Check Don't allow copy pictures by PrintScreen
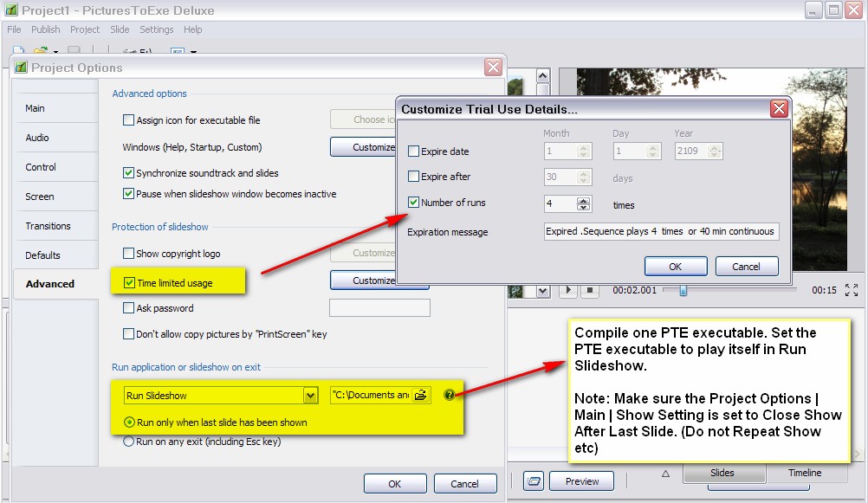Image resolution: width=868 pixels, height=503 pixels. point(128,333)
